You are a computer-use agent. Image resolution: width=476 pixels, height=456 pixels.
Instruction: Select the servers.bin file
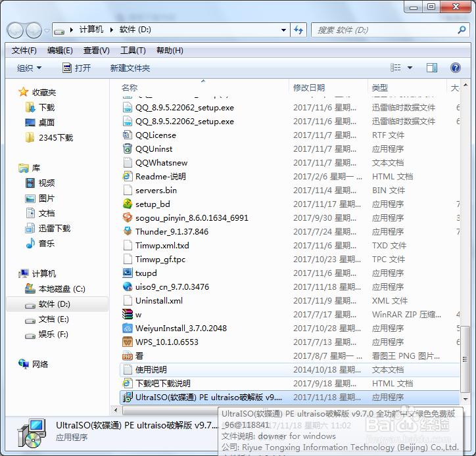coord(156,191)
